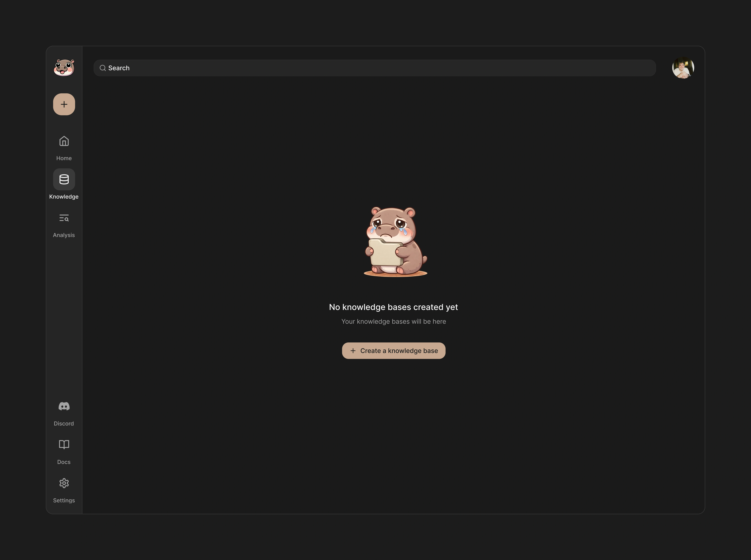Screen dimensions: 751x560
Task: Click the Docs text label
Action: pyautogui.click(x=64, y=462)
